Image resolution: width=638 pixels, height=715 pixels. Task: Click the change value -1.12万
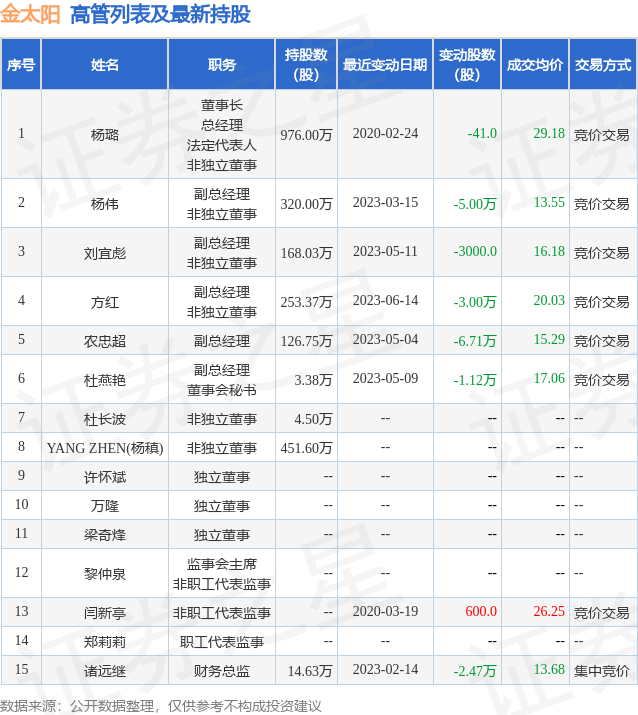point(475,379)
